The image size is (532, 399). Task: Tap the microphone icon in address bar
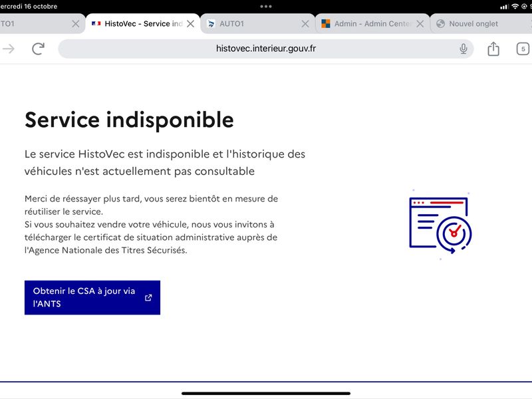coord(463,49)
